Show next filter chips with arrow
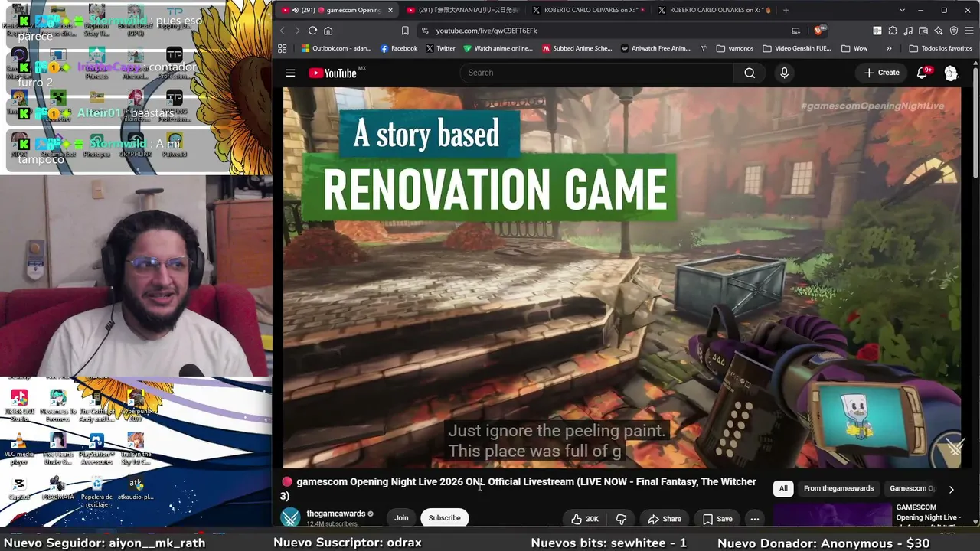Screen dimensions: 980x551 pos(951,489)
